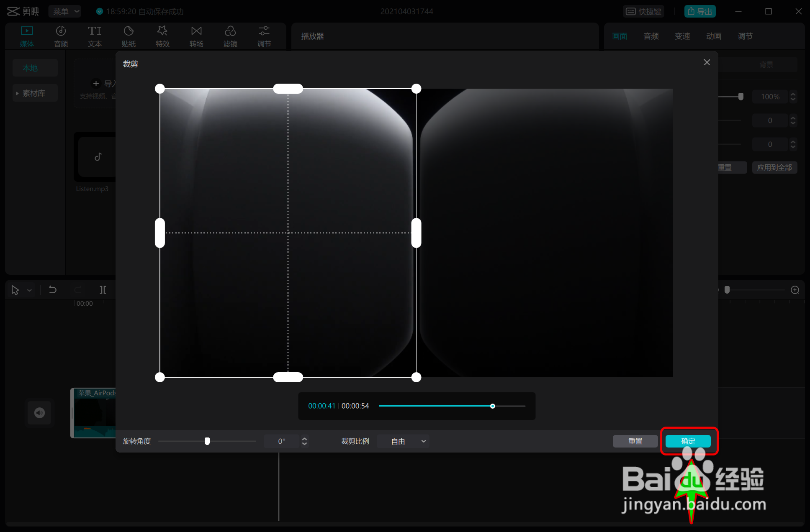Click the 导出 export button
810x532 pixels.
[x=700, y=11]
